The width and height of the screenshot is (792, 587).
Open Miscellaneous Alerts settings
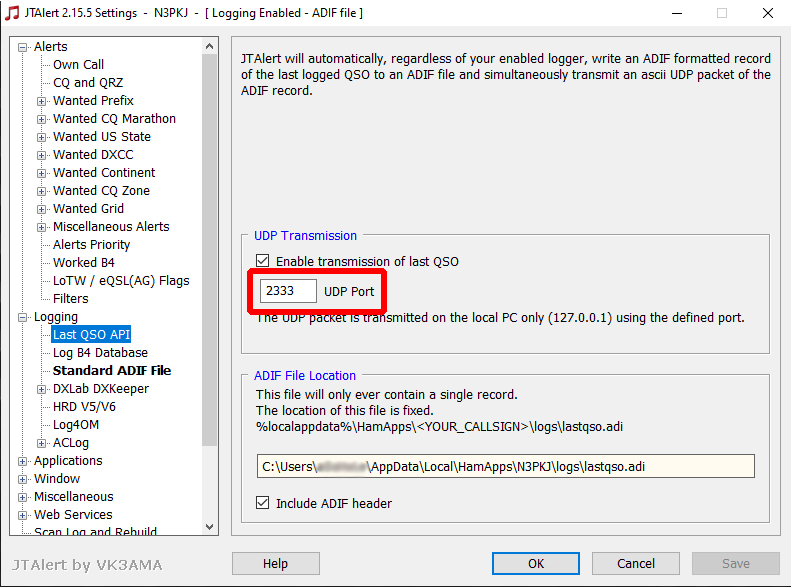click(x=111, y=226)
